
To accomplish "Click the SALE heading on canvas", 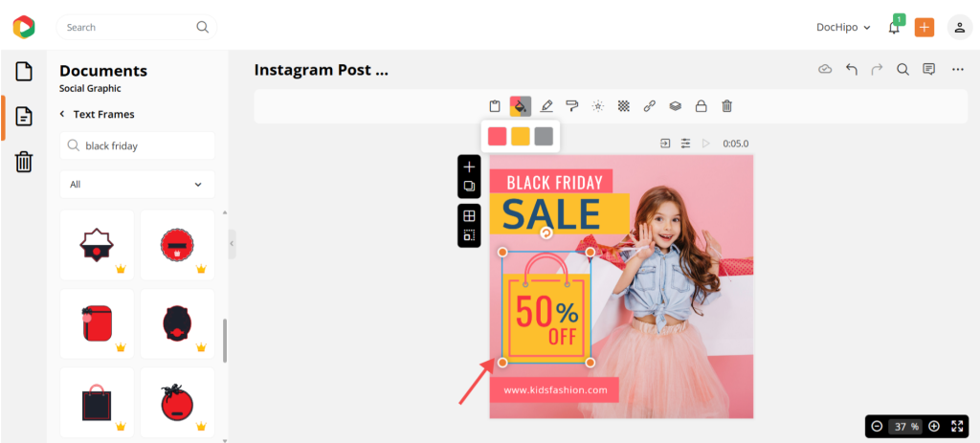I will [x=551, y=213].
